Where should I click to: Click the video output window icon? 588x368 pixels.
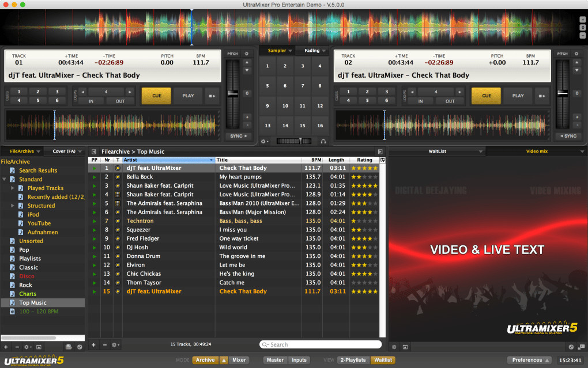coord(581,347)
